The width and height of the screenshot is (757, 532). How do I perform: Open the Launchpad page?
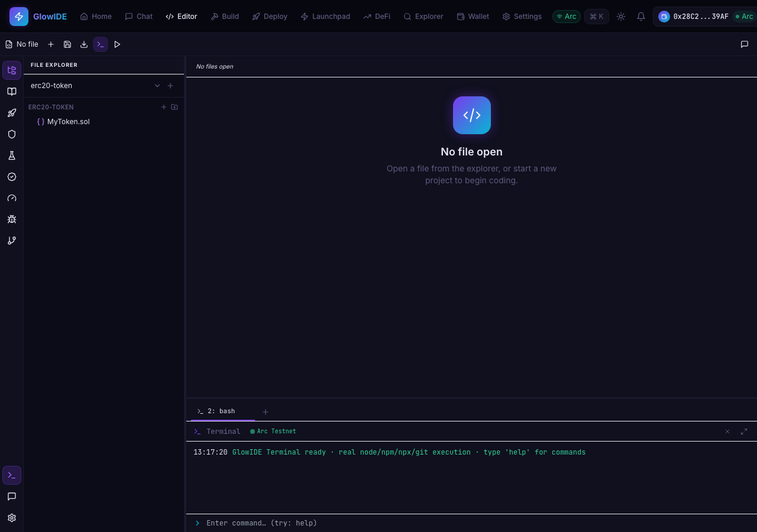tap(325, 17)
